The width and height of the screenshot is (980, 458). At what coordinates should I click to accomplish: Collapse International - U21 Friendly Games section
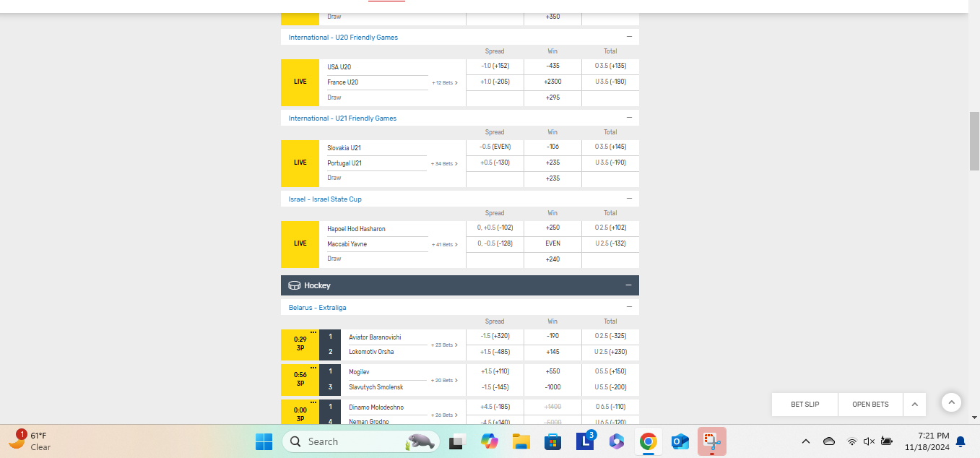tap(628, 118)
